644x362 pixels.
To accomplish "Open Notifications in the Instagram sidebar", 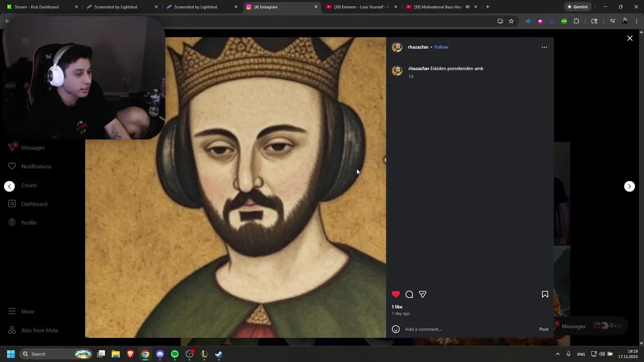I will [x=30, y=166].
